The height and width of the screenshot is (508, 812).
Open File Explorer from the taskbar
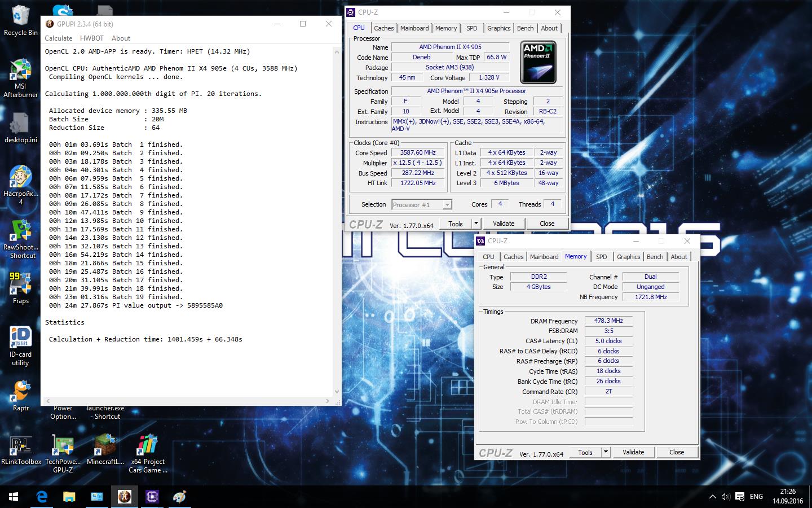pyautogui.click(x=69, y=497)
